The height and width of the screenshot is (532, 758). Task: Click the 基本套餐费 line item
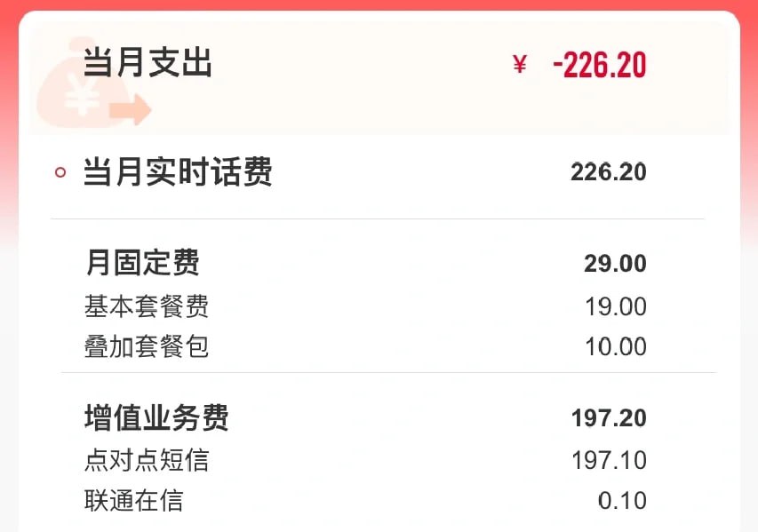click(143, 306)
